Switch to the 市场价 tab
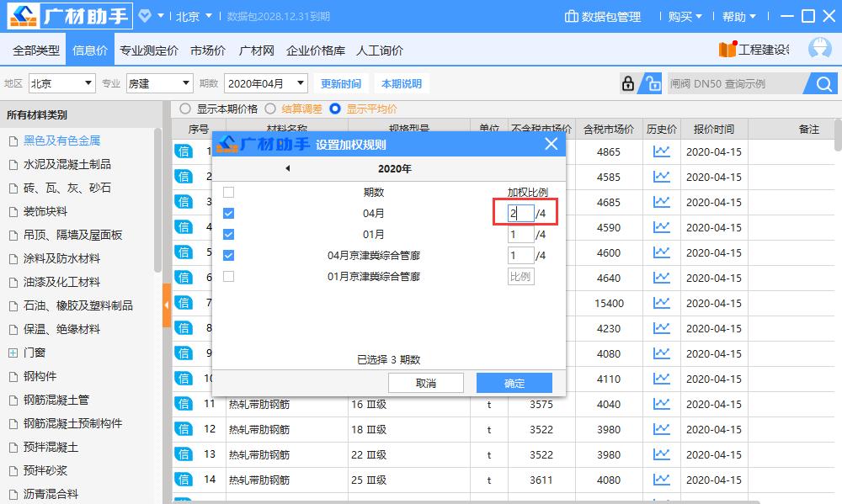842x504 pixels. tap(207, 49)
